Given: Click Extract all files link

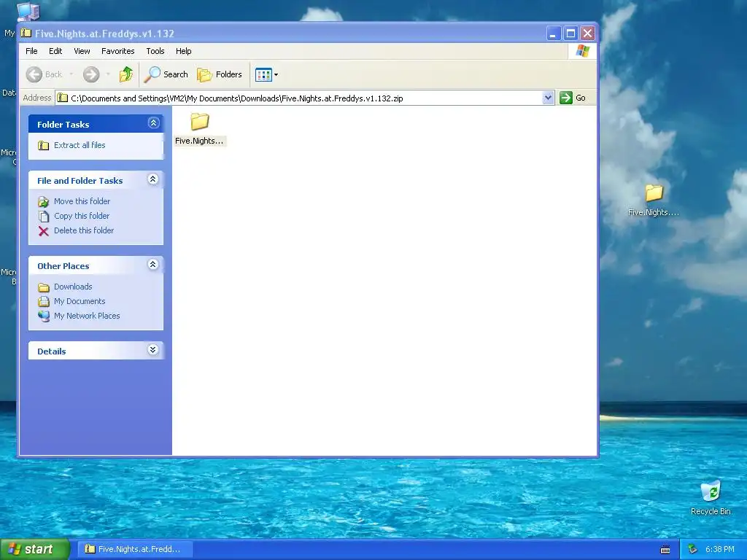Looking at the screenshot, I should click(x=80, y=145).
